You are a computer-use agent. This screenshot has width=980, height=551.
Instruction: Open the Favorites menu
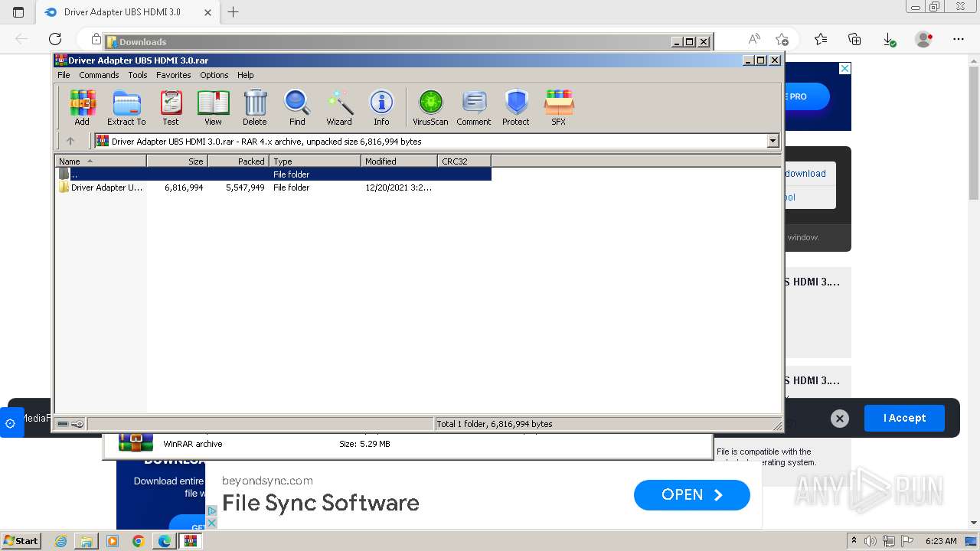[x=174, y=75]
